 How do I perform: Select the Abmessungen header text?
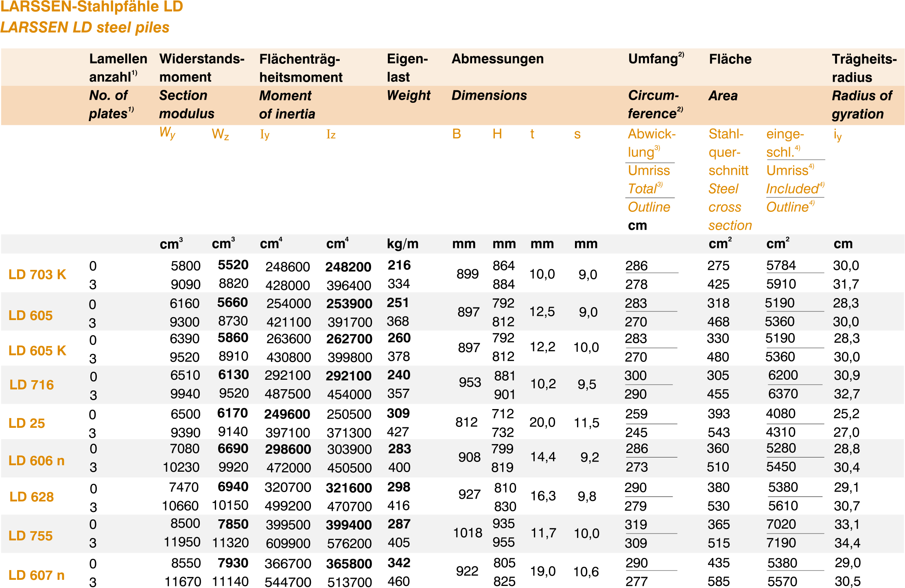(497, 59)
